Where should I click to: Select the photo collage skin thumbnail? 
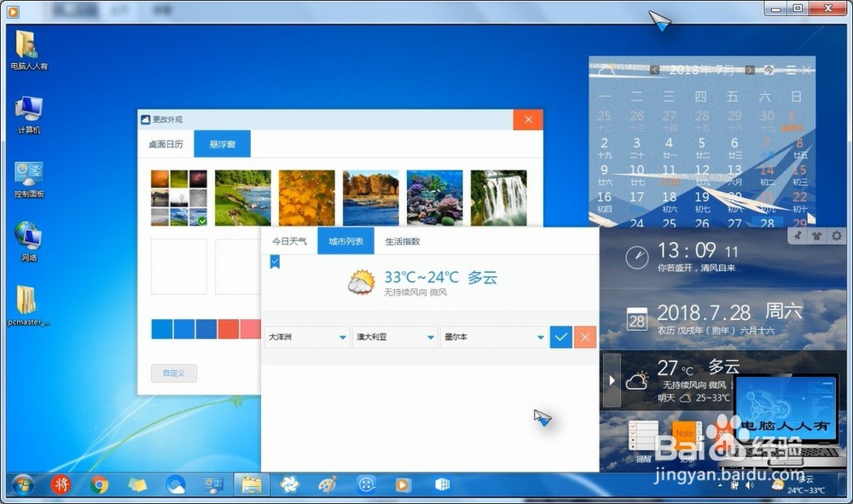point(179,198)
